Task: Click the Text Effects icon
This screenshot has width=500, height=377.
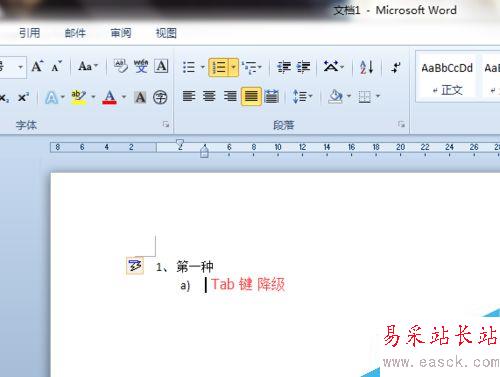Action: (51, 98)
